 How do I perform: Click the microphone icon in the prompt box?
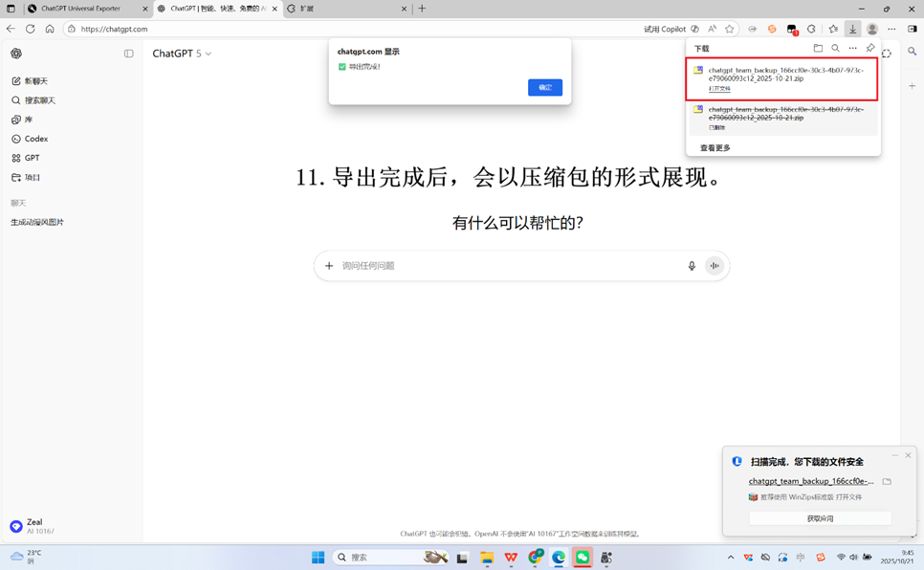click(692, 266)
